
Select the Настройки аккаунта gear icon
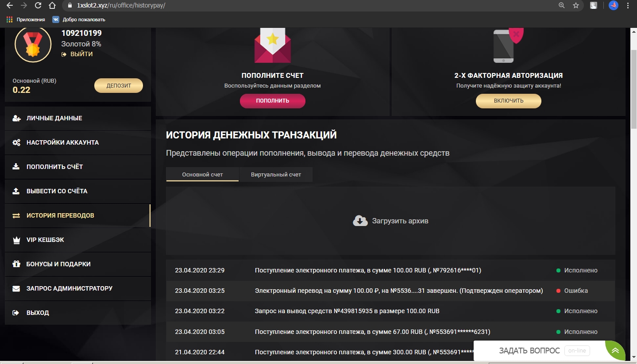point(17,142)
